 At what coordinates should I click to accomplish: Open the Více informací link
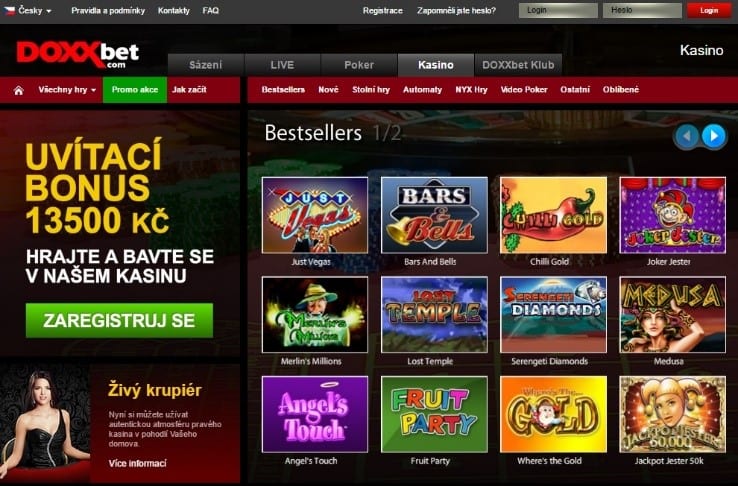[137, 463]
